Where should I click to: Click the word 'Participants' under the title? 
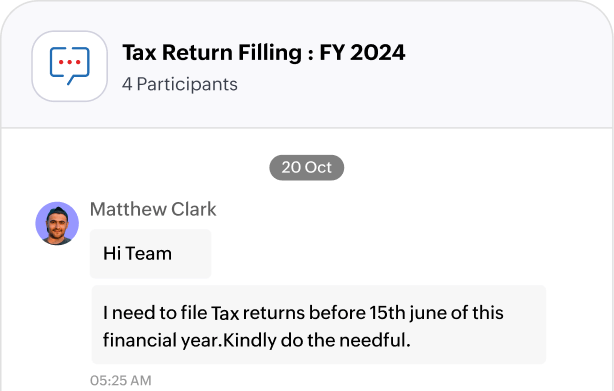tap(187, 84)
